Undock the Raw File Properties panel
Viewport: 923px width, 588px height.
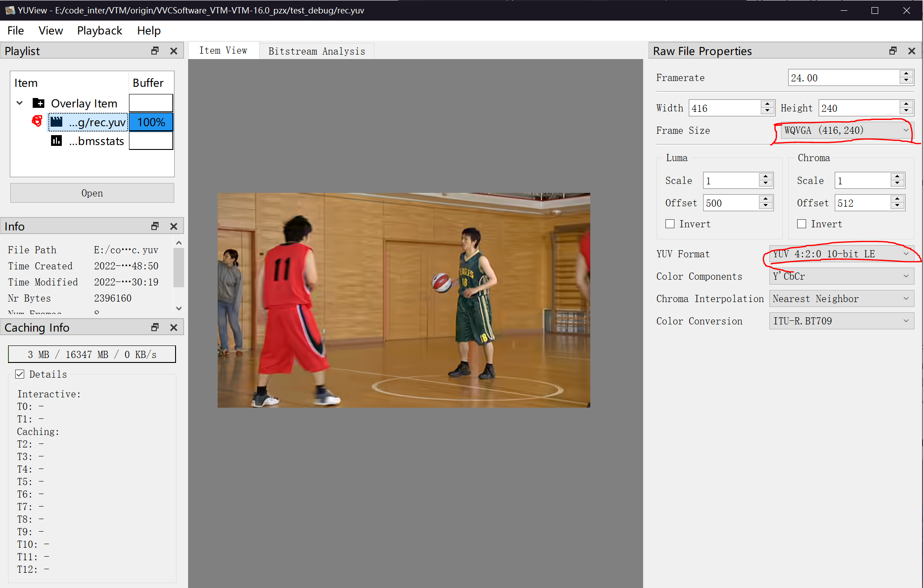pyautogui.click(x=893, y=51)
